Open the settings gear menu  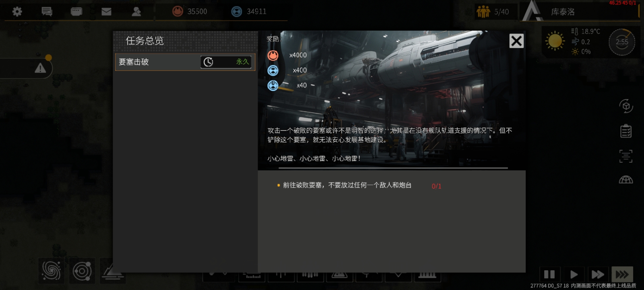tap(17, 11)
